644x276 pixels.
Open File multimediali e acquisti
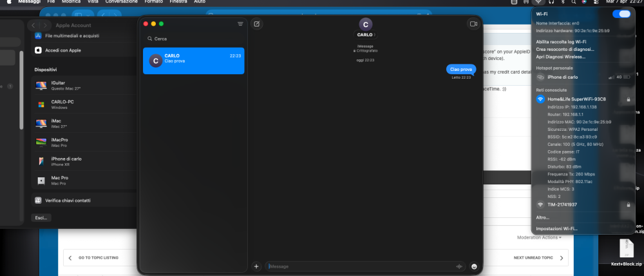click(x=84, y=35)
